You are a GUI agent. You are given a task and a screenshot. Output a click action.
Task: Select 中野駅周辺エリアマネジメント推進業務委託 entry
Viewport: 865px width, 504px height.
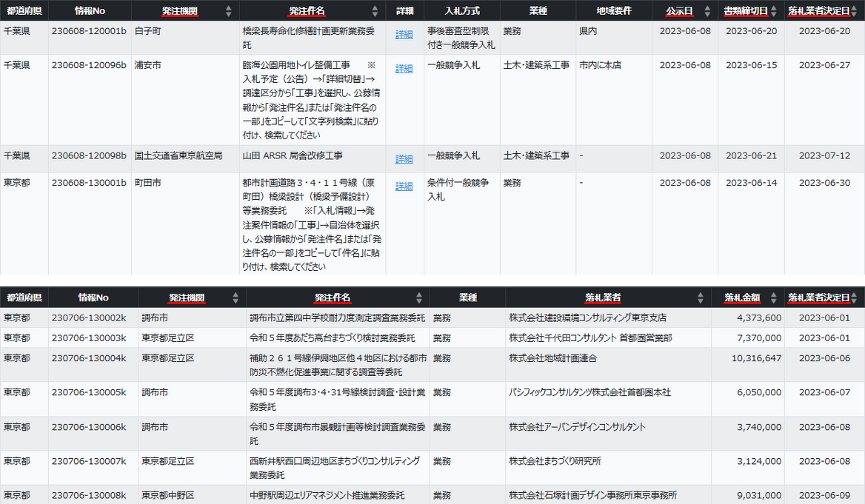point(327,495)
